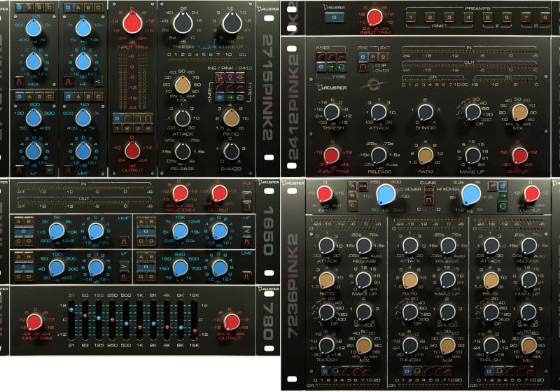Select preamp 4 in the PINK1 group
The width and height of the screenshot is (560, 392).
pos(468,17)
